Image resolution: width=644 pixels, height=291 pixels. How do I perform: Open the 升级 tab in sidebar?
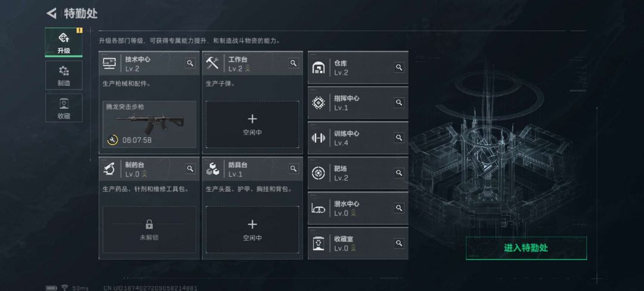click(64, 43)
